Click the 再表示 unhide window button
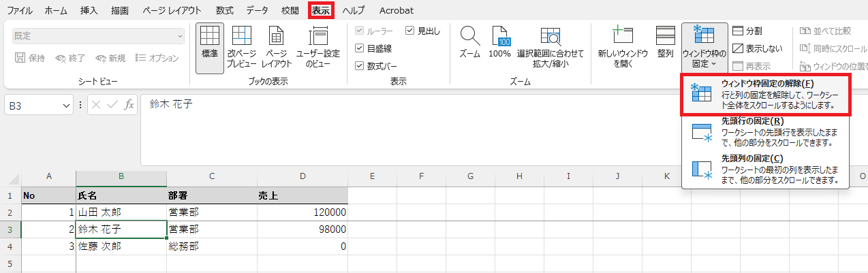 (x=751, y=66)
